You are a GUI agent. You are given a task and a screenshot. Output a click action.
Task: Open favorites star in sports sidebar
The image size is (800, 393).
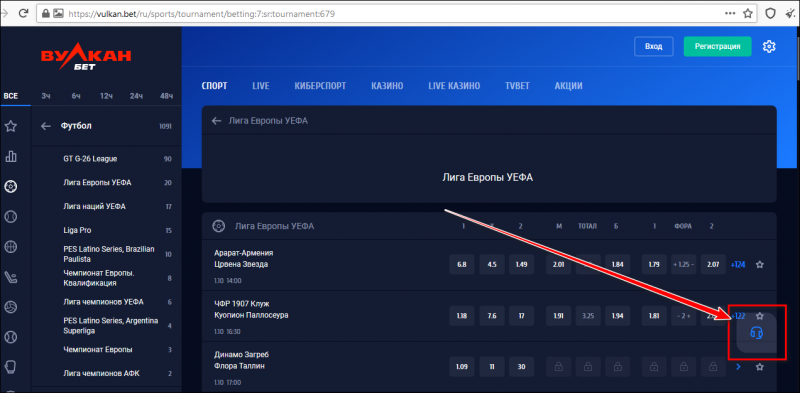(x=11, y=126)
